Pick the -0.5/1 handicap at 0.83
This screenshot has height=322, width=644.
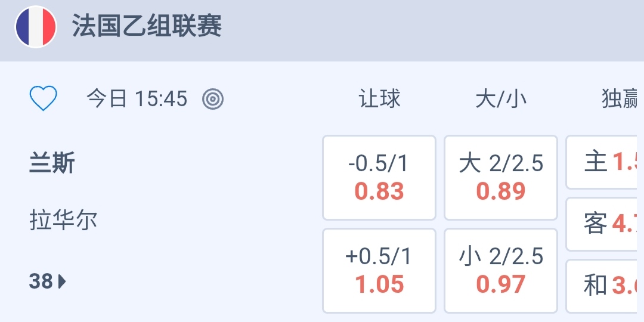[x=379, y=178]
